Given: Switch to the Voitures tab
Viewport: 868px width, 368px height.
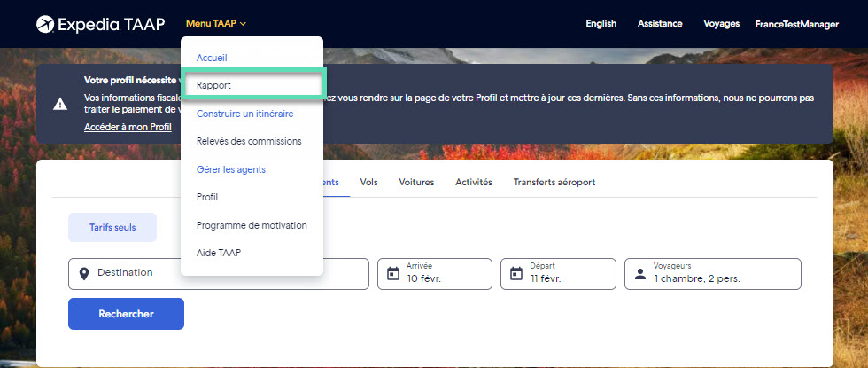Looking at the screenshot, I should (416, 182).
